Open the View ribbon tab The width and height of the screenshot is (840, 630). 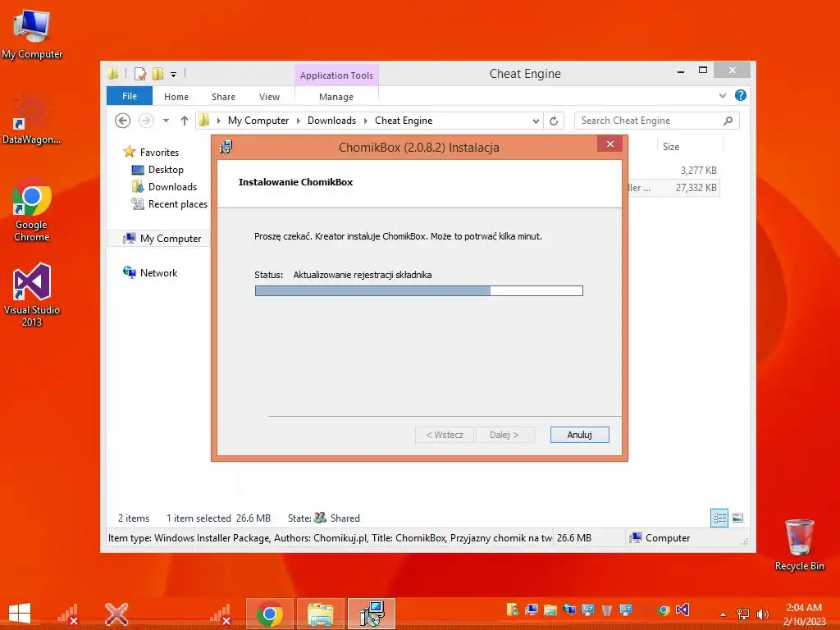[269, 97]
